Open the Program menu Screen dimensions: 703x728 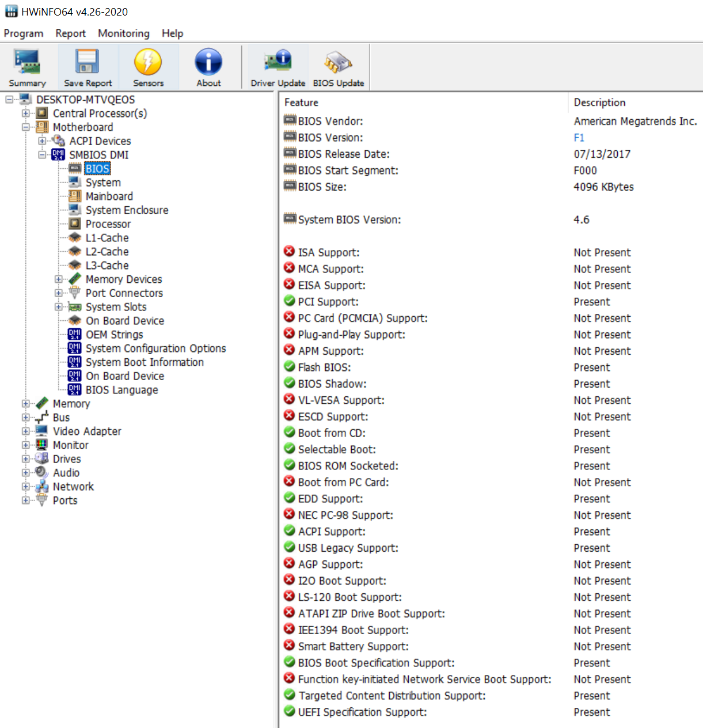click(24, 33)
